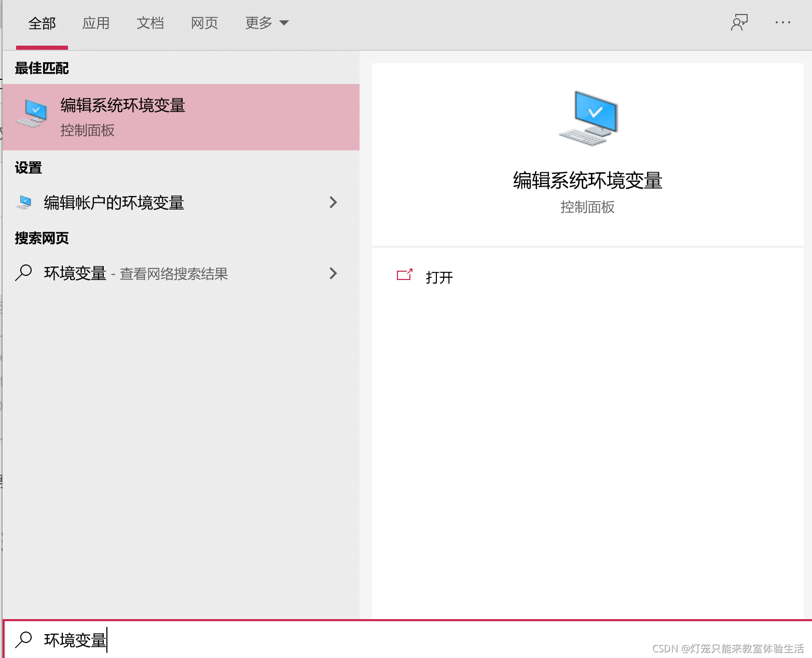Image resolution: width=812 pixels, height=658 pixels.
Task: Click the large computer icon in preview pane
Action: (x=588, y=118)
